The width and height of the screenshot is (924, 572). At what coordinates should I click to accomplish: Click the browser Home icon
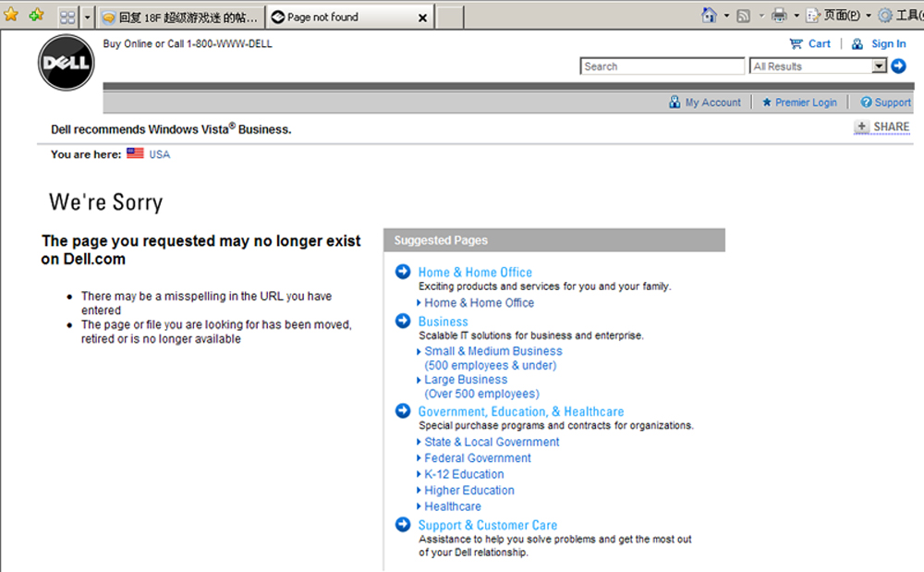pos(709,15)
